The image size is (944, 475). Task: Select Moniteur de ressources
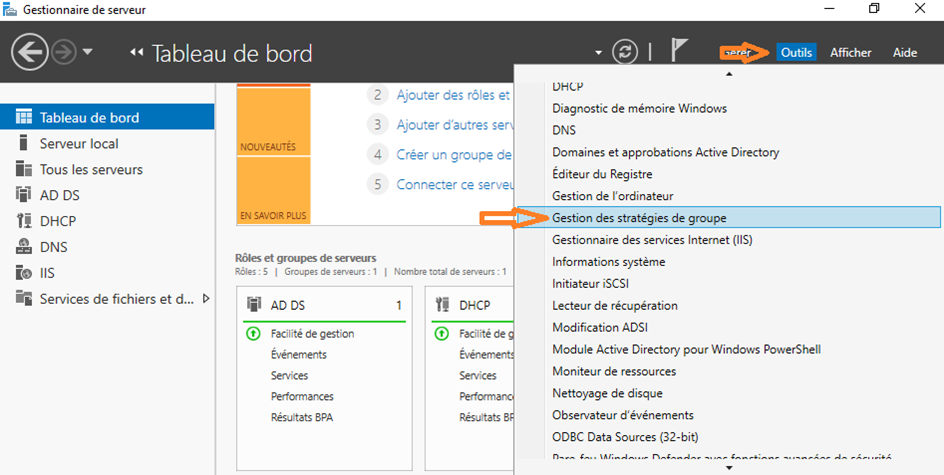(x=727, y=371)
